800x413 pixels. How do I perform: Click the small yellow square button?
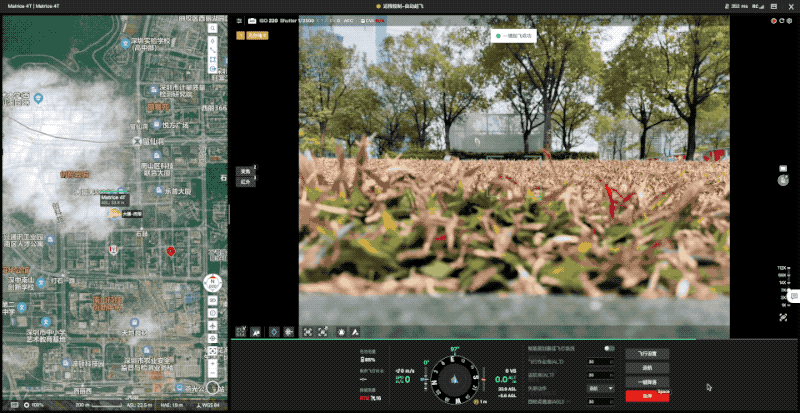(x=240, y=36)
